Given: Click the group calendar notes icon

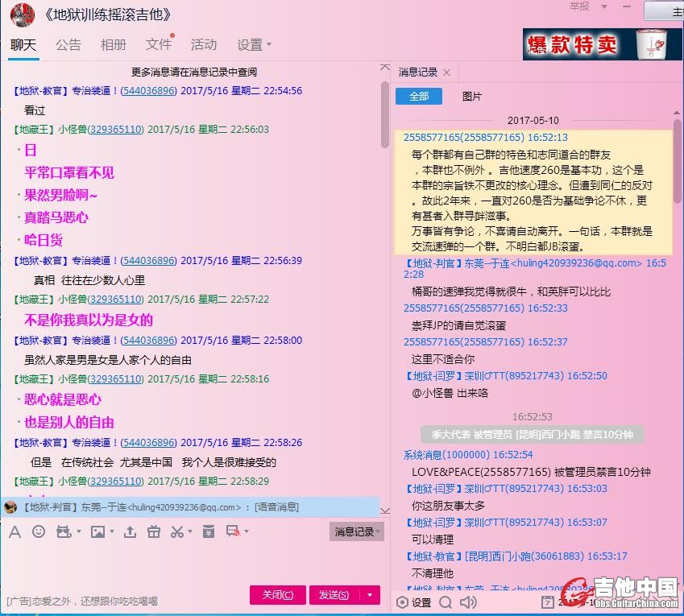Looking at the screenshot, I should coord(209,531).
